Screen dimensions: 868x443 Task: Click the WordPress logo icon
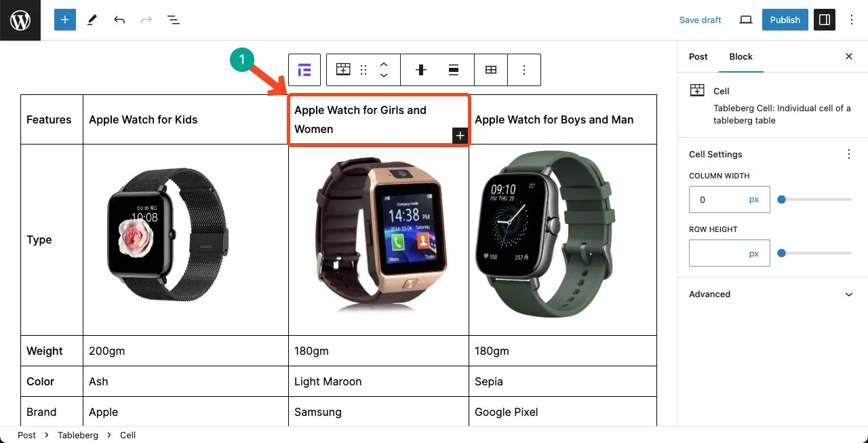[x=20, y=20]
